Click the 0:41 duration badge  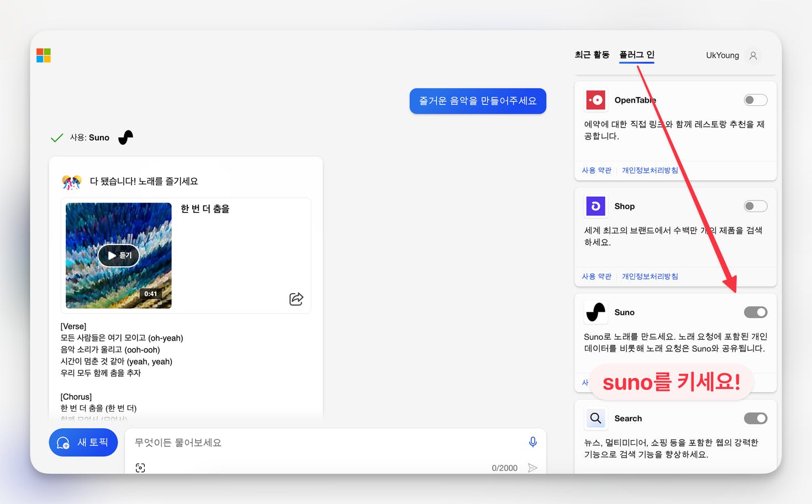tap(151, 294)
